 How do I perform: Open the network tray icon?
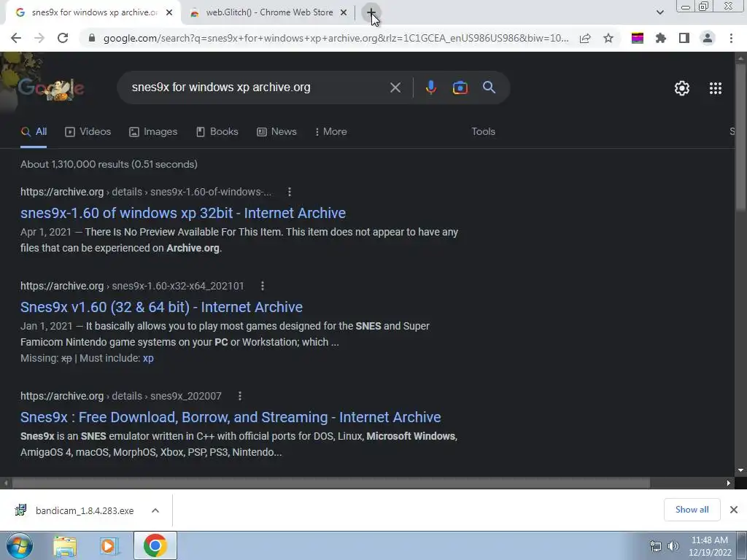coord(656,546)
